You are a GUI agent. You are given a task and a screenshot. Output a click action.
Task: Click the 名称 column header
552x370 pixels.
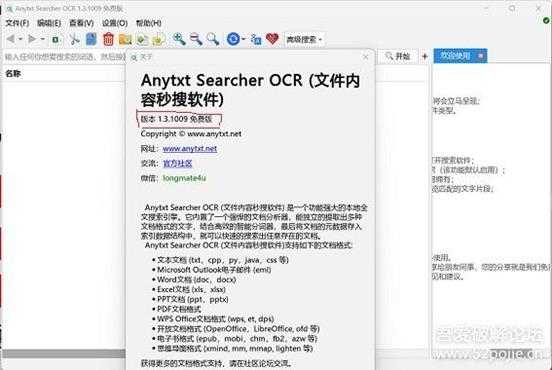tap(13, 74)
